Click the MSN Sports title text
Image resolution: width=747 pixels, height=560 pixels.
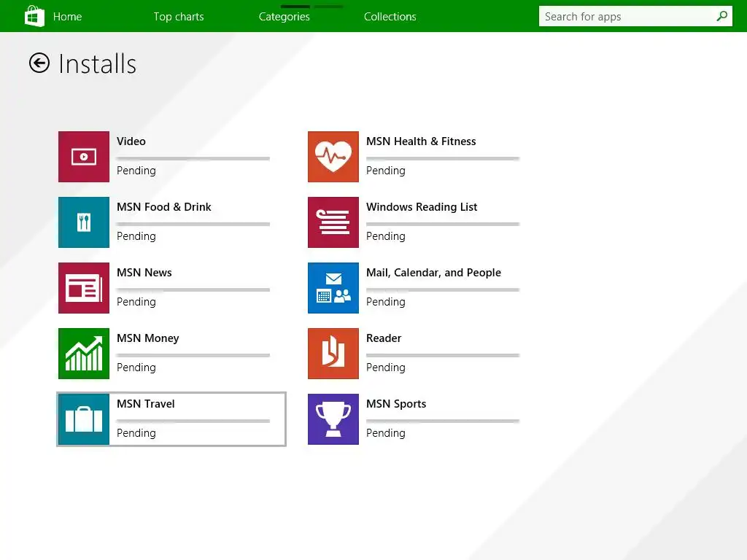coord(396,404)
